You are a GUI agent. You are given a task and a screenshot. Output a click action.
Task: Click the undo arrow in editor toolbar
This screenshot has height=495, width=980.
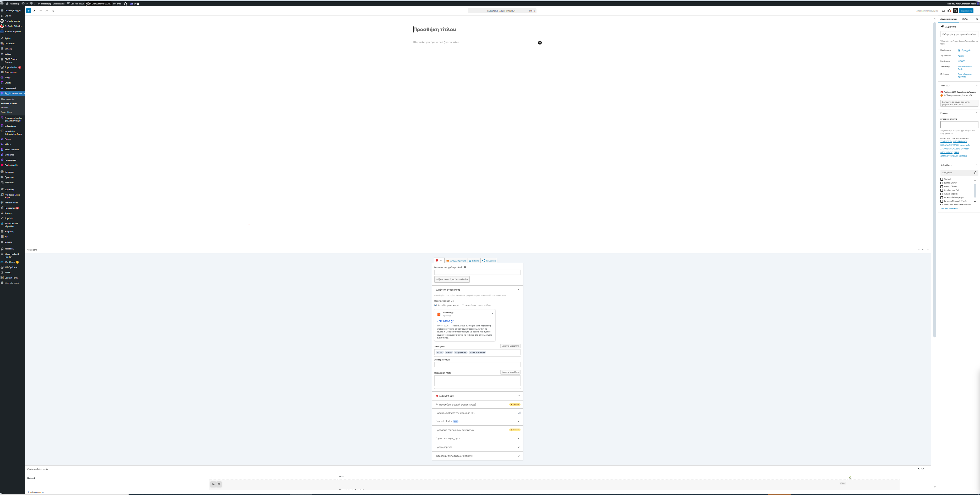[41, 11]
